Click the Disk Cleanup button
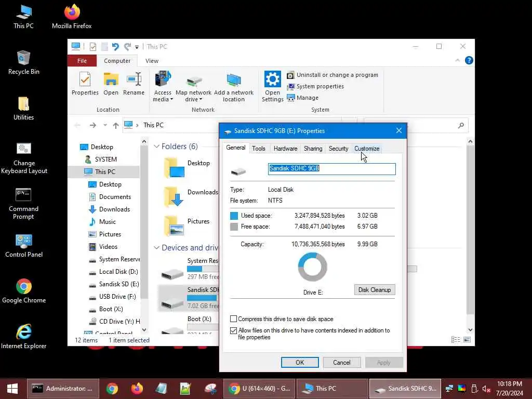This screenshot has height=399, width=532. coord(375,290)
